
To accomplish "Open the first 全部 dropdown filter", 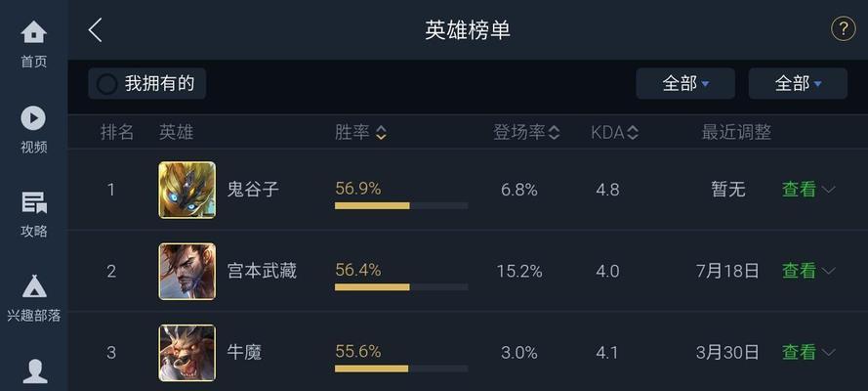I will (x=685, y=84).
